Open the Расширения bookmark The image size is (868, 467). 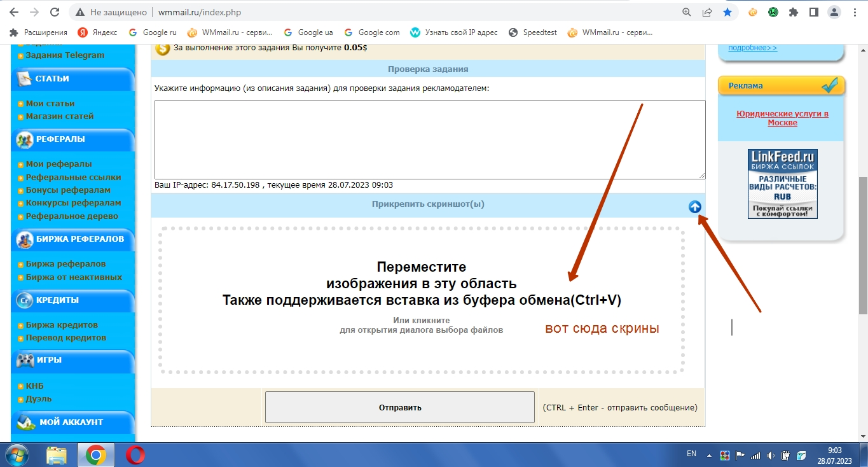[39, 32]
